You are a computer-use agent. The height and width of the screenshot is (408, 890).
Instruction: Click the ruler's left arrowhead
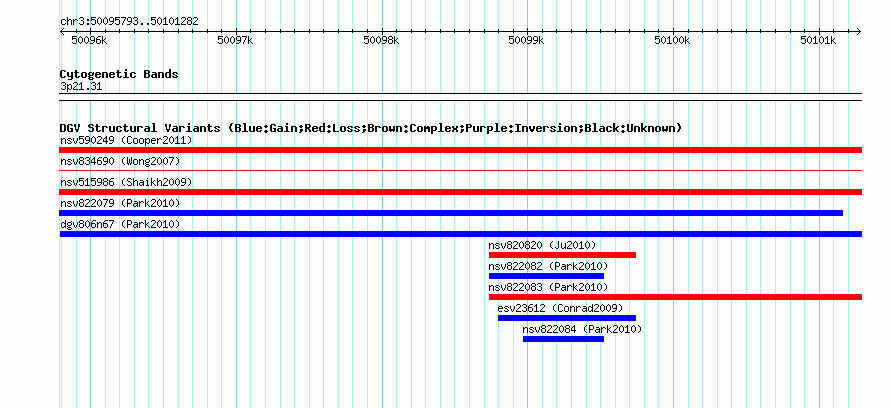[62, 31]
